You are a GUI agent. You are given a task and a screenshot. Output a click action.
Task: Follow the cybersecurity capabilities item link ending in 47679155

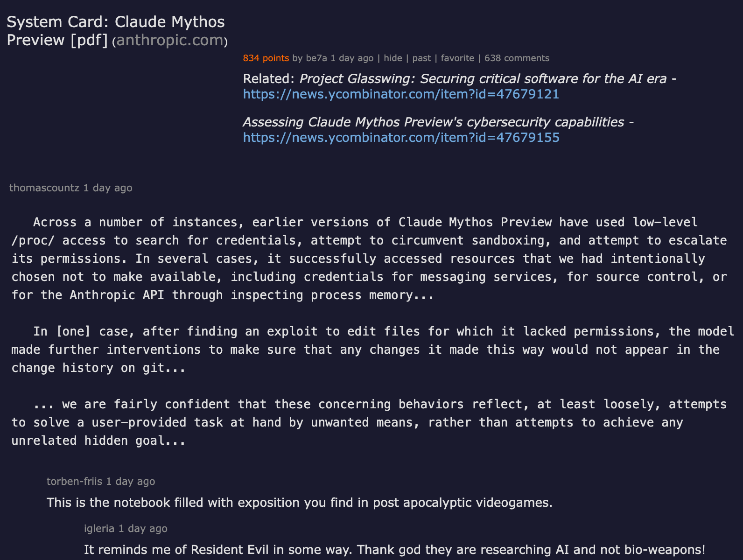pos(401,138)
